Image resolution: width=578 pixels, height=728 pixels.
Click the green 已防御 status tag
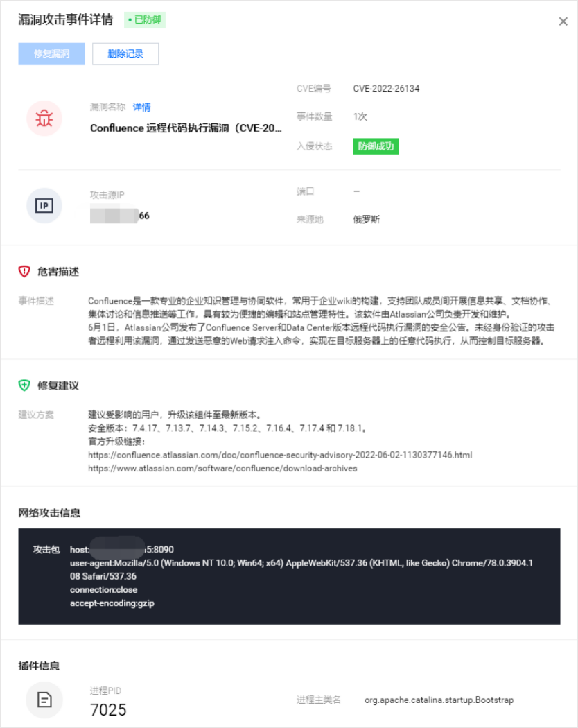click(x=145, y=20)
